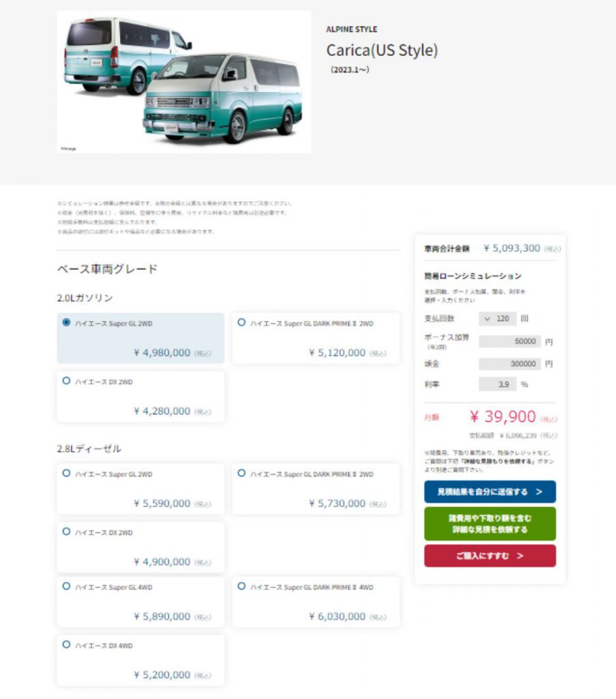
Task: Open the 支払回数 120 dropdown
Action: pyautogui.click(x=497, y=318)
